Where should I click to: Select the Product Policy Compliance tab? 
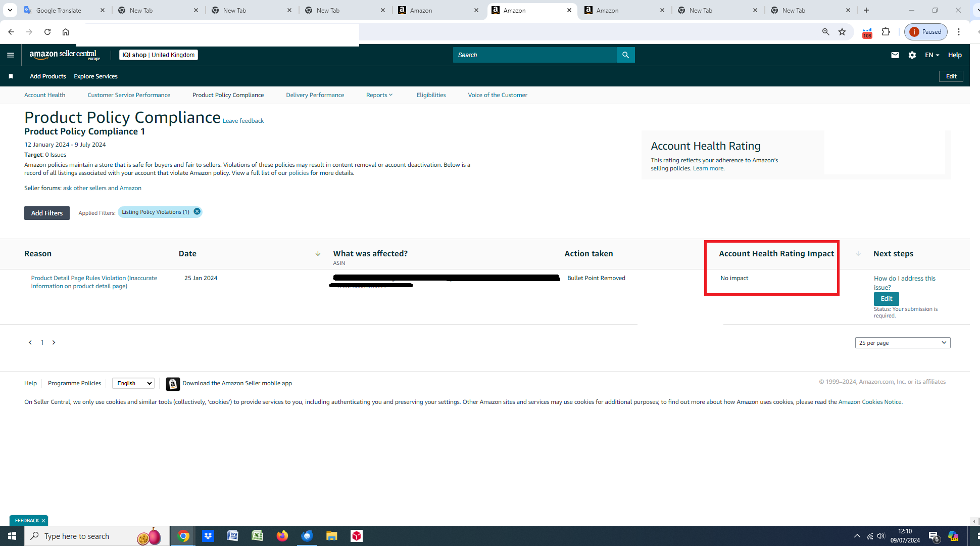click(228, 95)
